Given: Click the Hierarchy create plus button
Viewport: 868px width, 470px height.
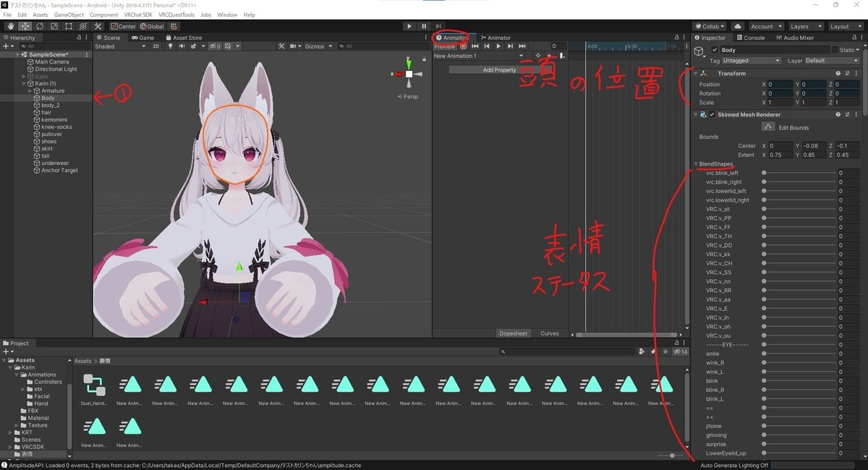Looking at the screenshot, I should (x=7, y=46).
